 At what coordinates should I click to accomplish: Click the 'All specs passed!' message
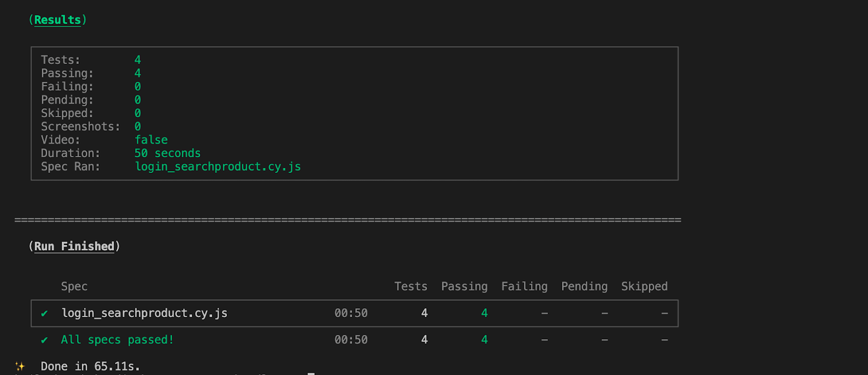[117, 340]
